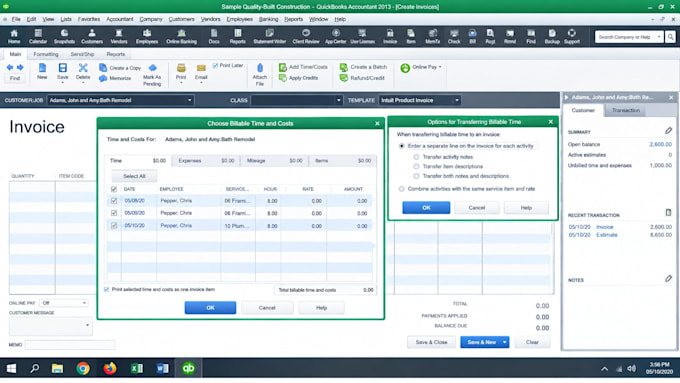Open Online Banking icon

[181, 36]
